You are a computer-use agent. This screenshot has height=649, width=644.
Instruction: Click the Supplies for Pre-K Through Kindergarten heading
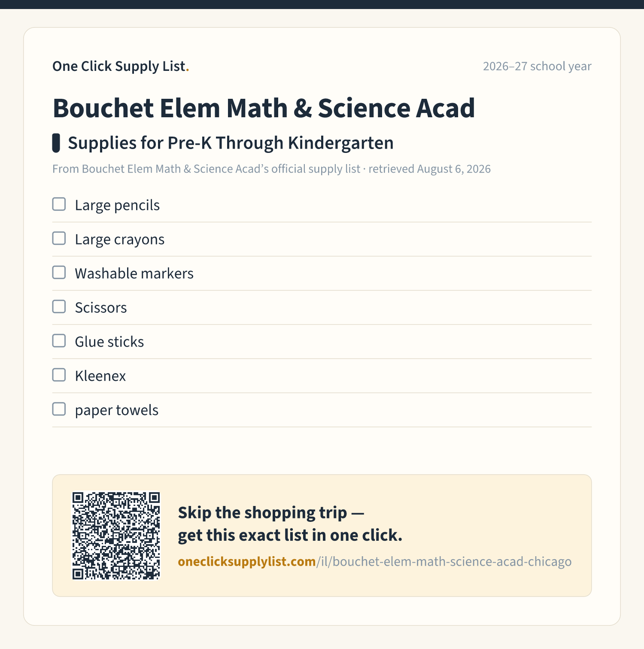pyautogui.click(x=231, y=143)
